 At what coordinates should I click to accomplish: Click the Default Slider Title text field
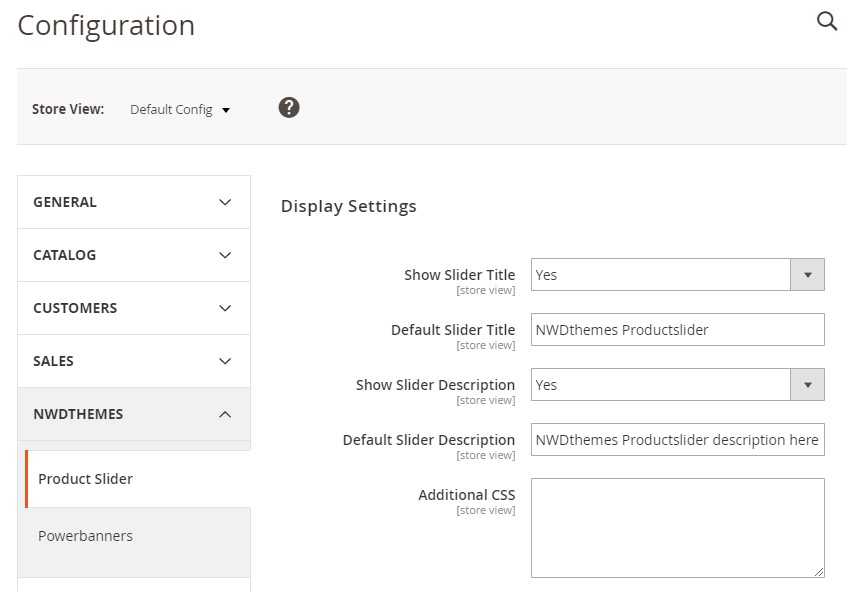click(x=677, y=330)
